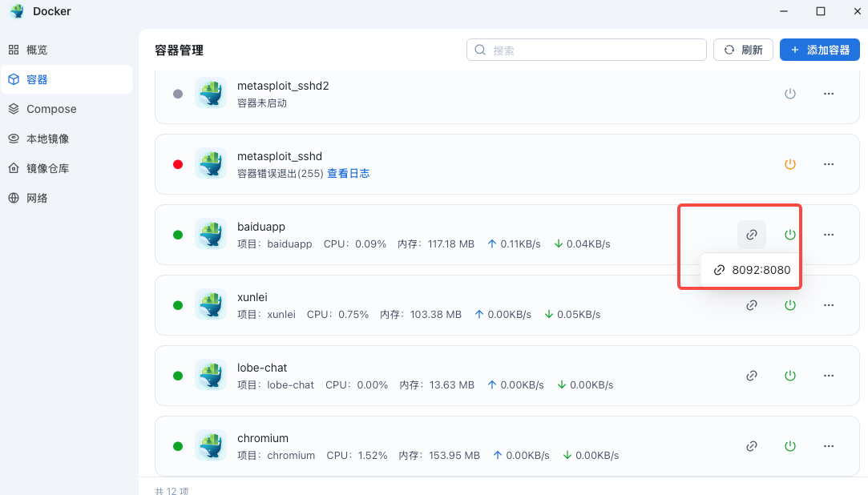The height and width of the screenshot is (495, 868).
Task: Maximize the Docker window
Action: tap(821, 11)
